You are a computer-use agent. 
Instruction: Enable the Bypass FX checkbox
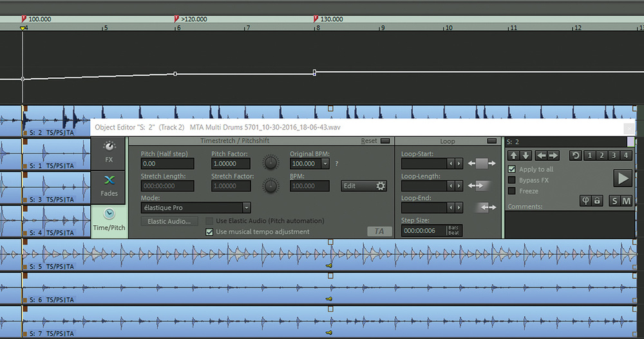pyautogui.click(x=512, y=181)
